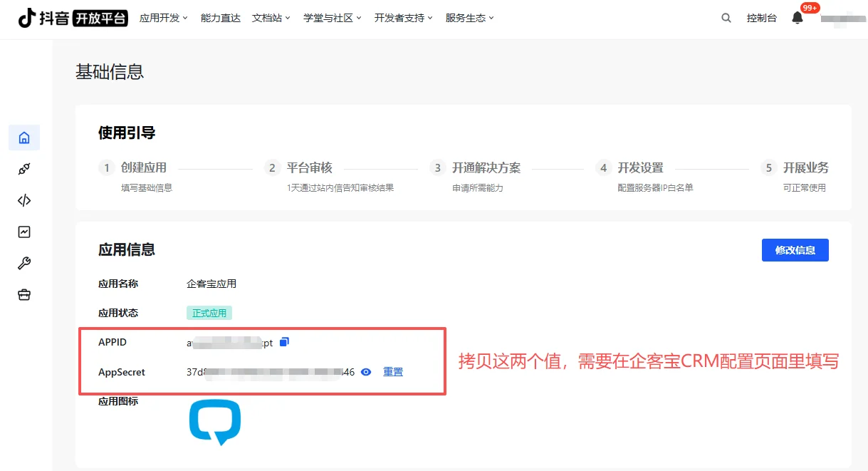Open the notification bell
Screen dimensions: 868x471
coord(798,19)
